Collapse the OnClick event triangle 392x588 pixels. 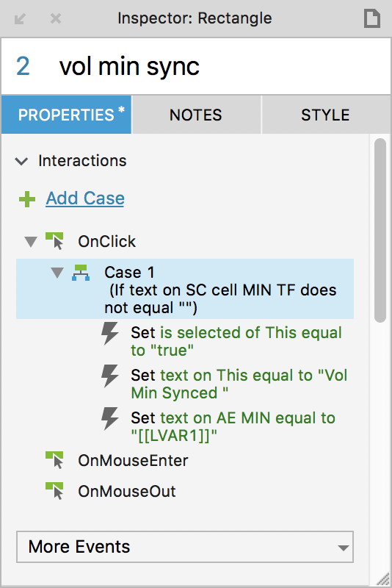pyautogui.click(x=31, y=242)
